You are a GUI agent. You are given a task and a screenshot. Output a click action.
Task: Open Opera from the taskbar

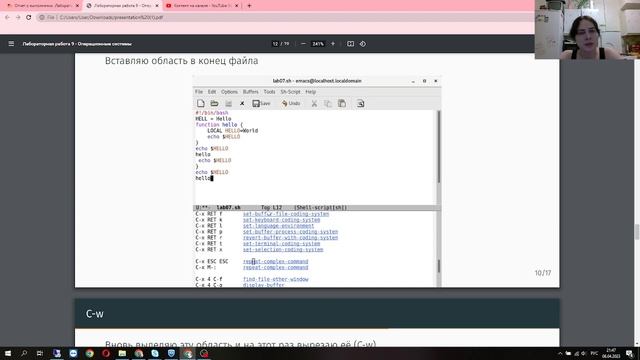click(x=106, y=353)
